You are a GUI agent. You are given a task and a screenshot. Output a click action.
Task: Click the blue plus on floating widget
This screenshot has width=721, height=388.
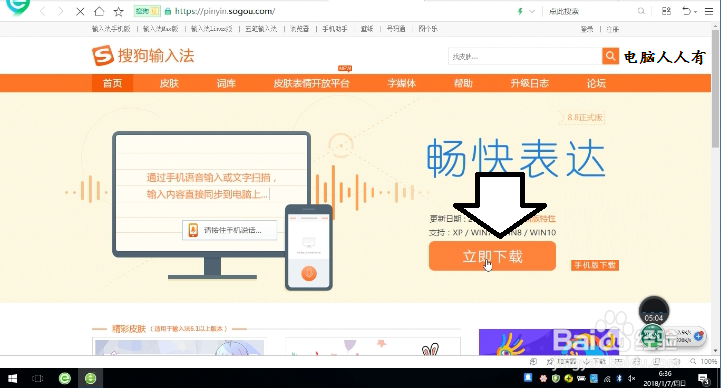click(699, 336)
